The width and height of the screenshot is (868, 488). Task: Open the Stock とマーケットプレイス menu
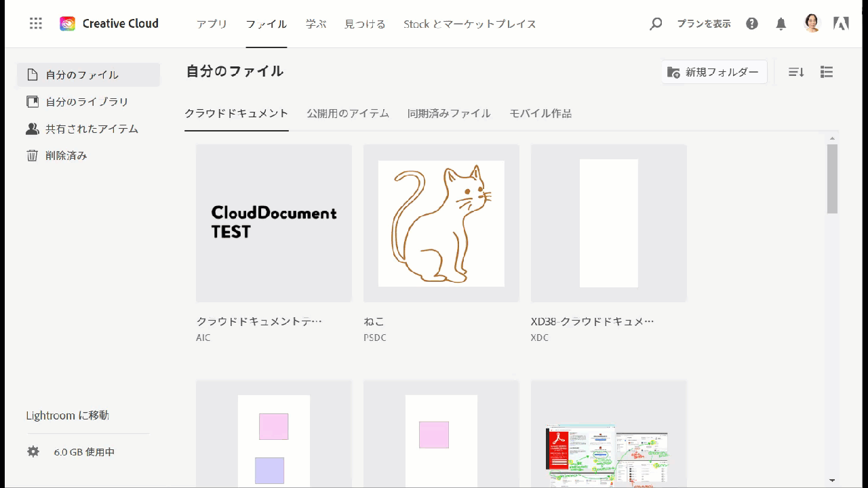point(470,24)
